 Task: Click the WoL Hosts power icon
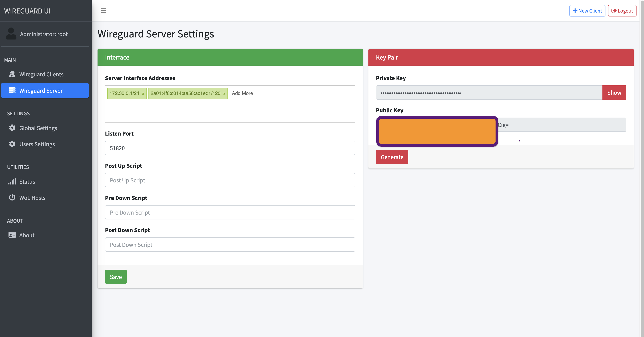(12, 198)
